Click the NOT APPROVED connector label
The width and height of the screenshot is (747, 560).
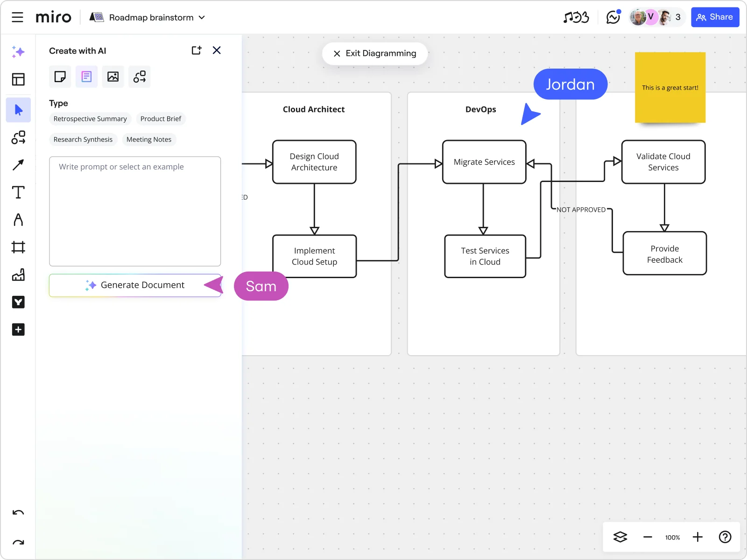(x=581, y=210)
